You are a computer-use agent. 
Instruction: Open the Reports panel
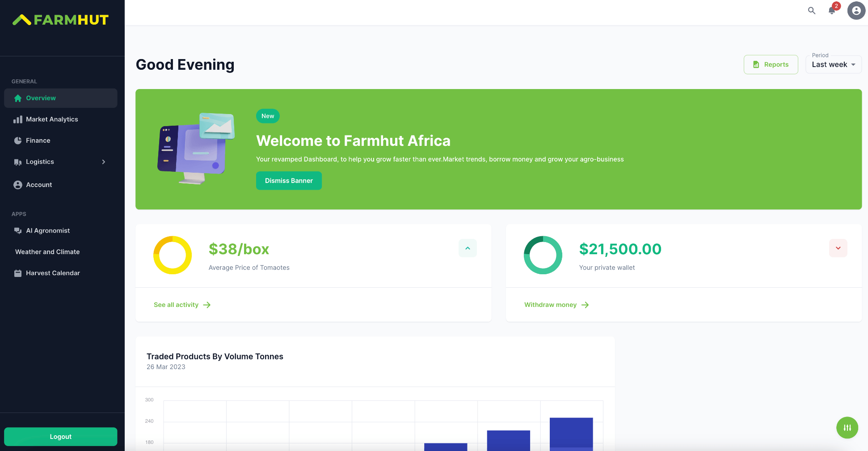click(x=771, y=64)
